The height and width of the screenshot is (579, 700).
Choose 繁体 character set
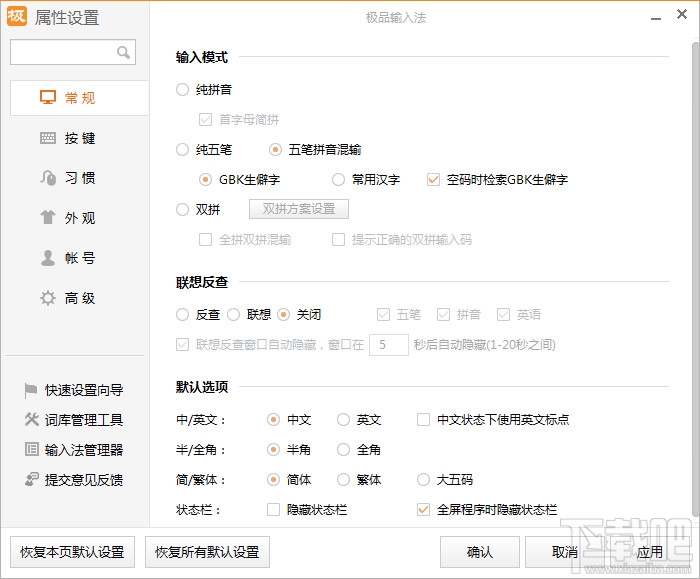point(343,480)
